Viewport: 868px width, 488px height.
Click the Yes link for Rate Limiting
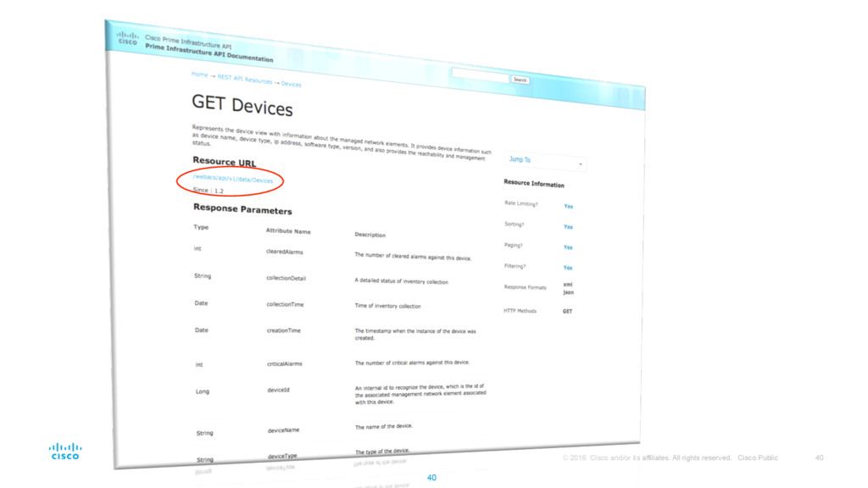(569, 207)
